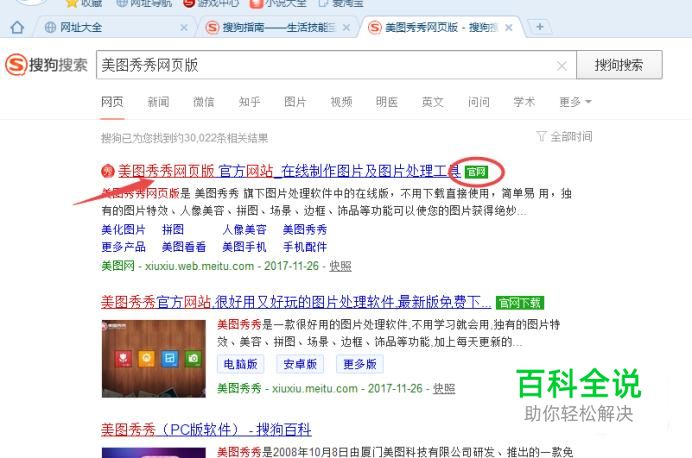Click the xiuxiu.web.meitu.com URL text
The image size is (692, 458).
199,266
